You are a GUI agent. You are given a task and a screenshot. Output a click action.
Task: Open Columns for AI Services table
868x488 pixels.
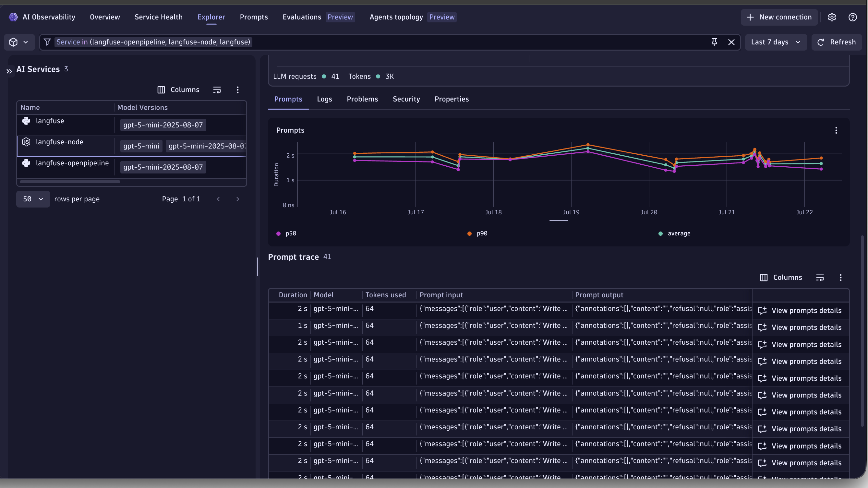pyautogui.click(x=178, y=90)
